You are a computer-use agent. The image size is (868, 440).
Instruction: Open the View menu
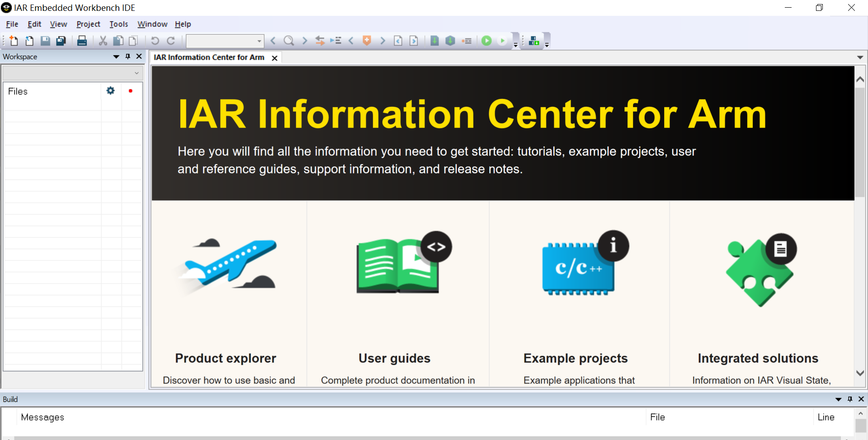[x=58, y=24]
